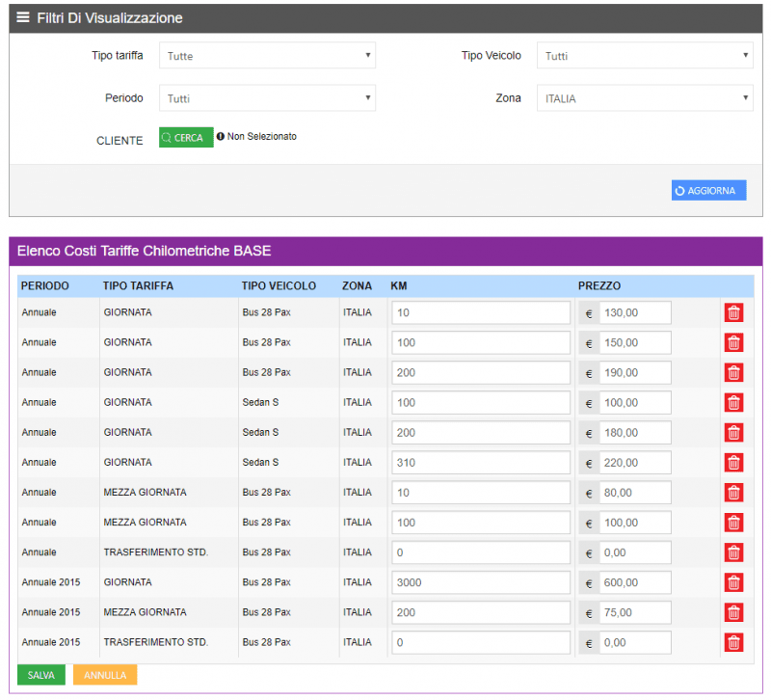Click the PREZZO column header
This screenshot has width=771, height=700.
tap(599, 285)
